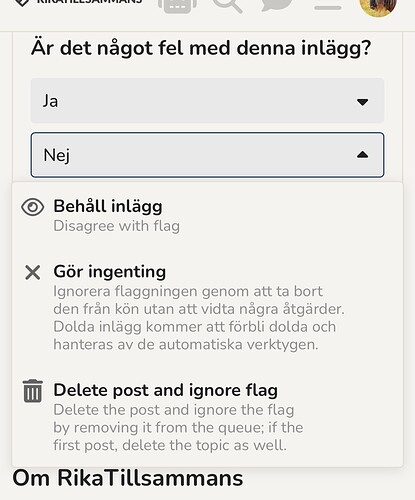Click the X icon beside Gör ingenting
This screenshot has height=500, width=415.
coord(33,273)
